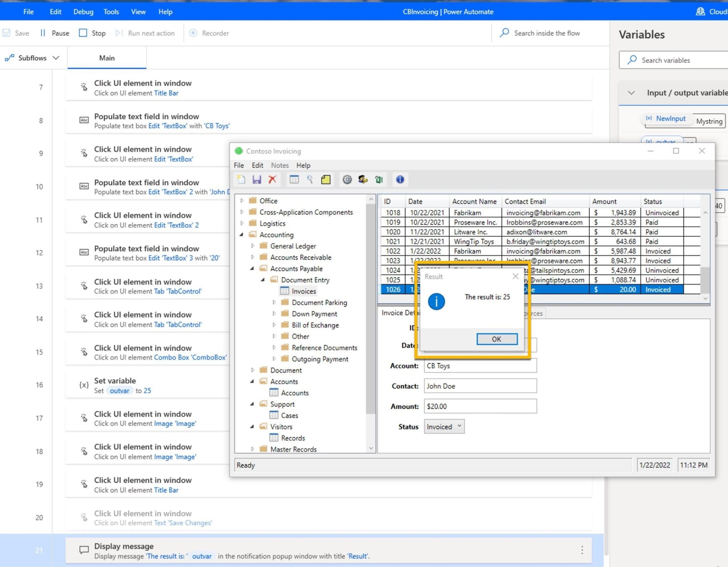Viewport: 728px width, 567px height.
Task: Click the Amount field showing $20.00
Action: (x=480, y=406)
